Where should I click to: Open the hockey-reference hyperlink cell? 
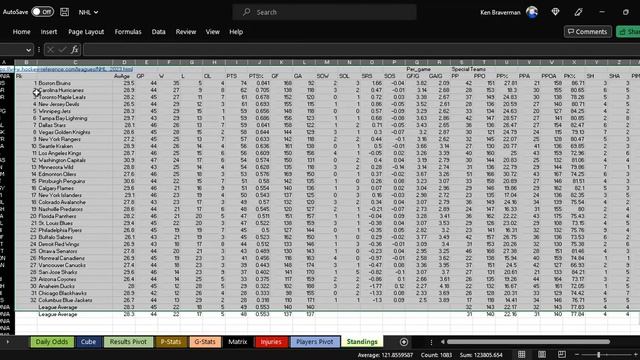67,69
